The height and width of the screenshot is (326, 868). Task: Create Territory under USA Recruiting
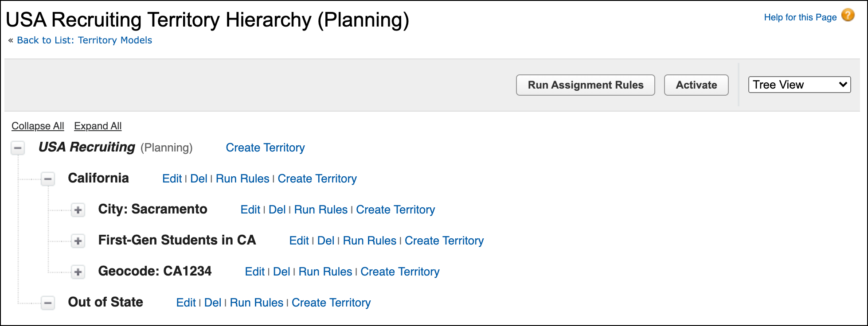pos(265,147)
